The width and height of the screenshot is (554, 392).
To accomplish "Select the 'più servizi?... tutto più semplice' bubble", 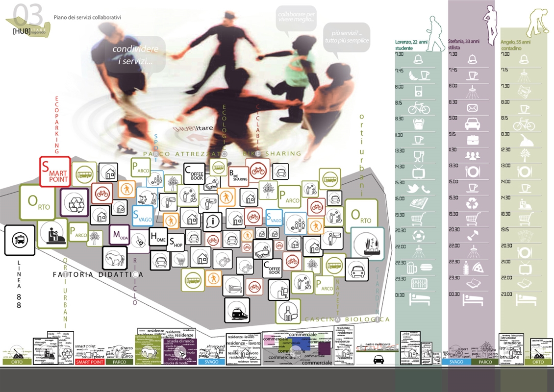I will click(x=347, y=37).
